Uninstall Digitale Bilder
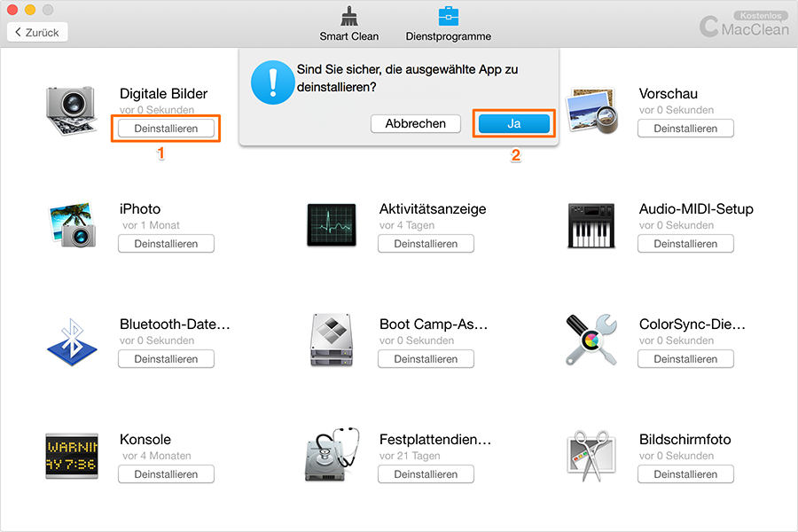Image resolution: width=798 pixels, height=532 pixels. [x=166, y=129]
